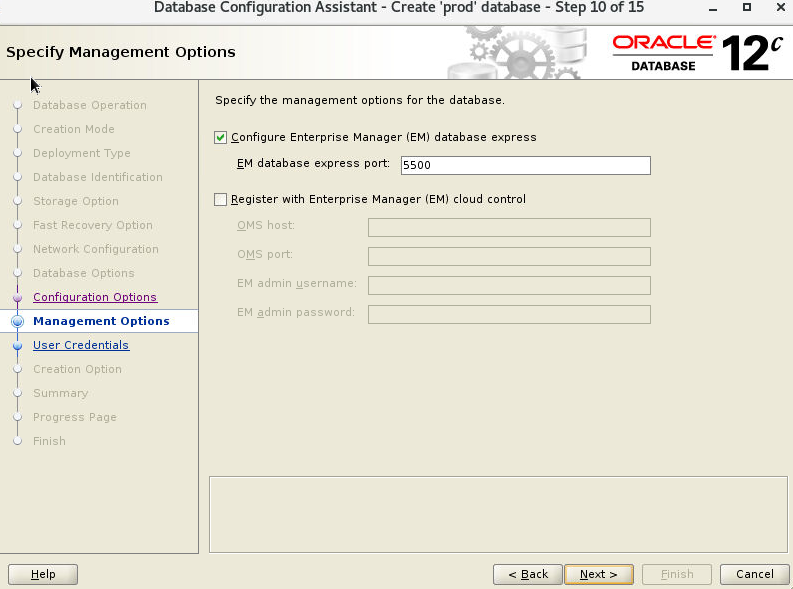Screen dimensions: 793x589
Task: Click the 'Network Configuration' step text
Action: pos(96,249)
